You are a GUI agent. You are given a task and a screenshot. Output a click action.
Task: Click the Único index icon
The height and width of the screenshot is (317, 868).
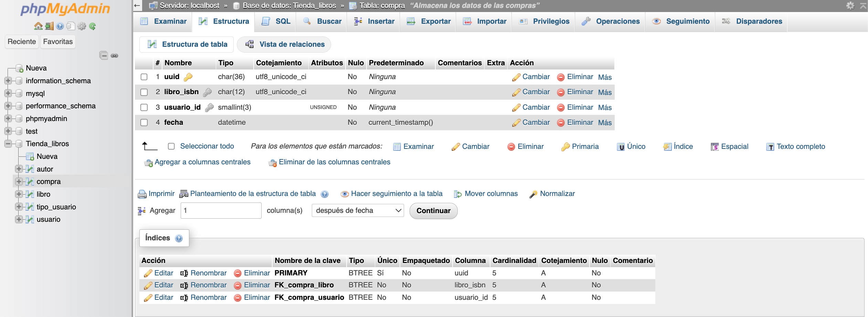click(x=622, y=146)
